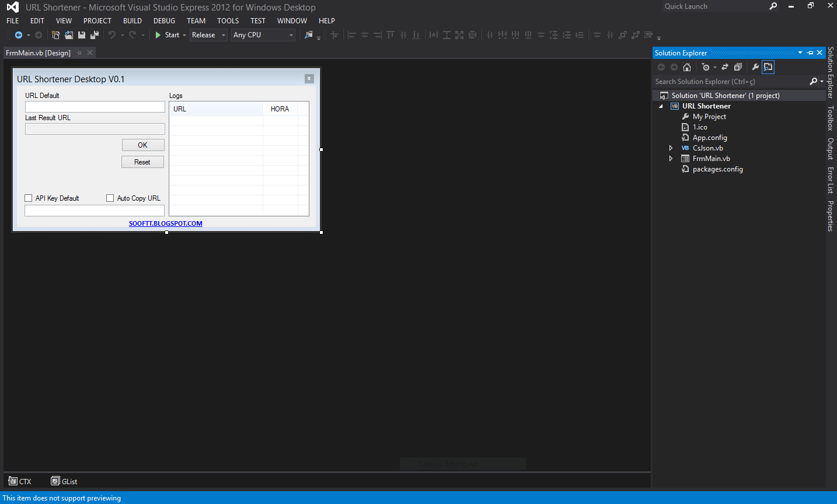Select the FrmMain.vb [Design] tab
Screen dimensions: 837x504
pos(38,52)
